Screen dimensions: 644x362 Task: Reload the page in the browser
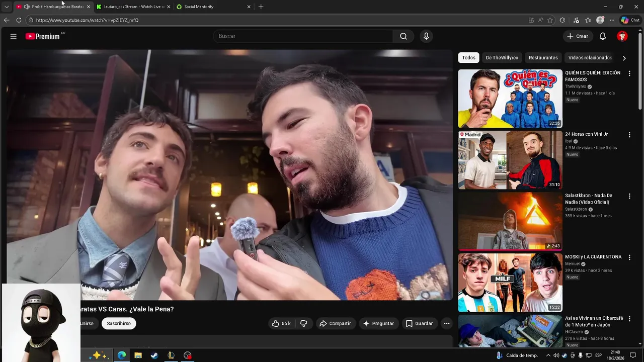click(19, 20)
